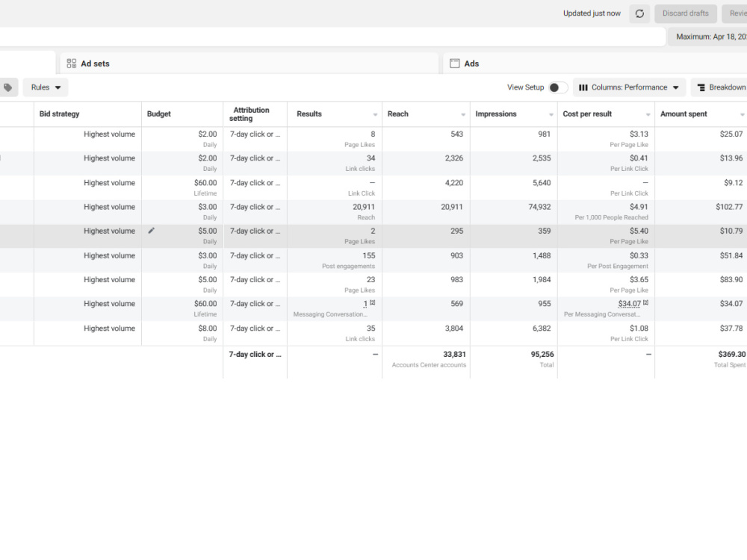The height and width of the screenshot is (560, 747).
Task: Click the $83.90 amount spent value
Action: pos(731,279)
